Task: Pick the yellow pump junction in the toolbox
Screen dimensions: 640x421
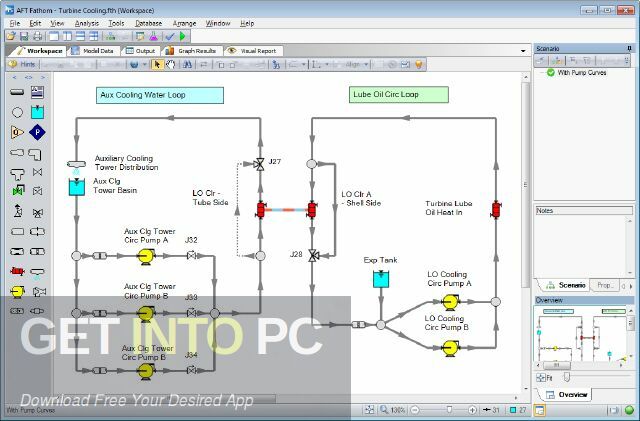Action: tap(17, 292)
